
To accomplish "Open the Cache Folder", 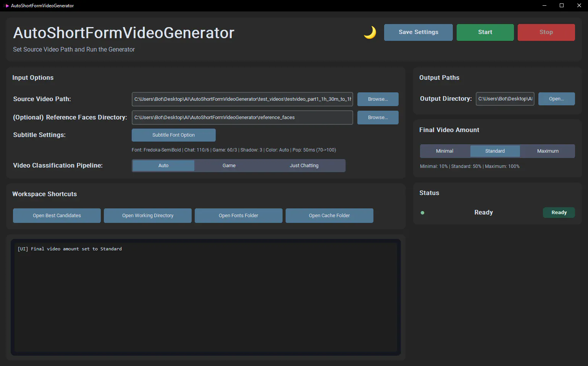I will [x=330, y=216].
